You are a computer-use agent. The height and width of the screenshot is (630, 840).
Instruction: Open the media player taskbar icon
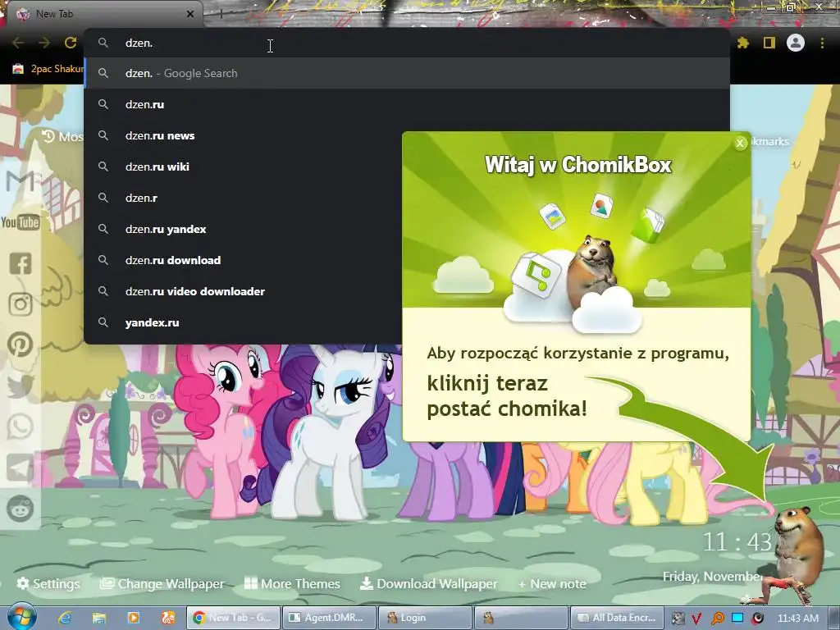[x=134, y=618]
